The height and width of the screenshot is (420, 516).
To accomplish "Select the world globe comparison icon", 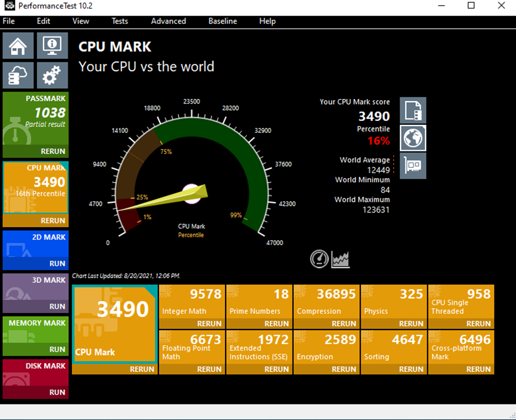I will pyautogui.click(x=413, y=138).
